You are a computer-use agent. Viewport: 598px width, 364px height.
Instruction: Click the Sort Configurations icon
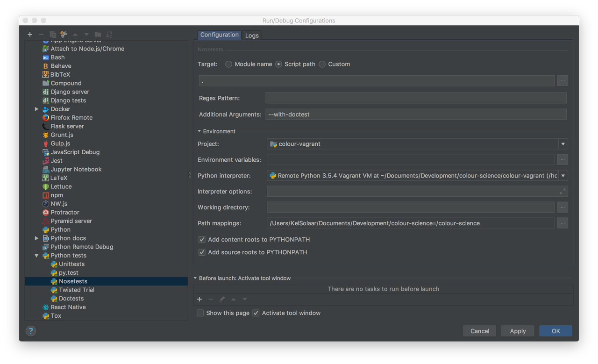point(109,35)
